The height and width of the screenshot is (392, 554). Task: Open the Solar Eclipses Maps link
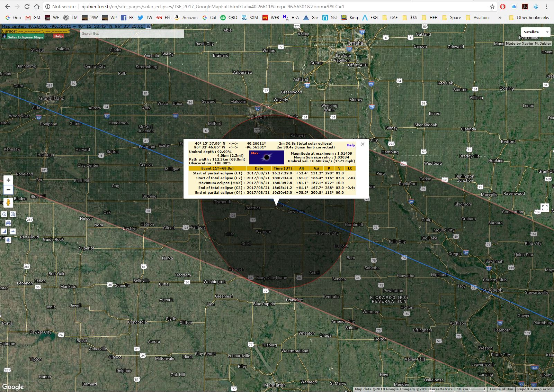25,37
